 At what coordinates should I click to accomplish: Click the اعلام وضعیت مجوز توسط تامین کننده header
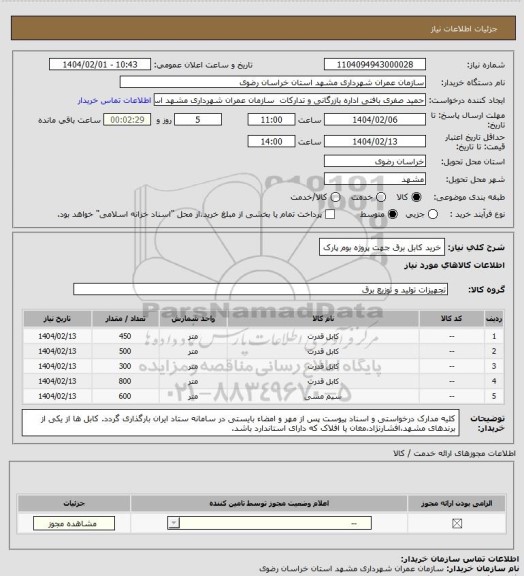(x=269, y=503)
